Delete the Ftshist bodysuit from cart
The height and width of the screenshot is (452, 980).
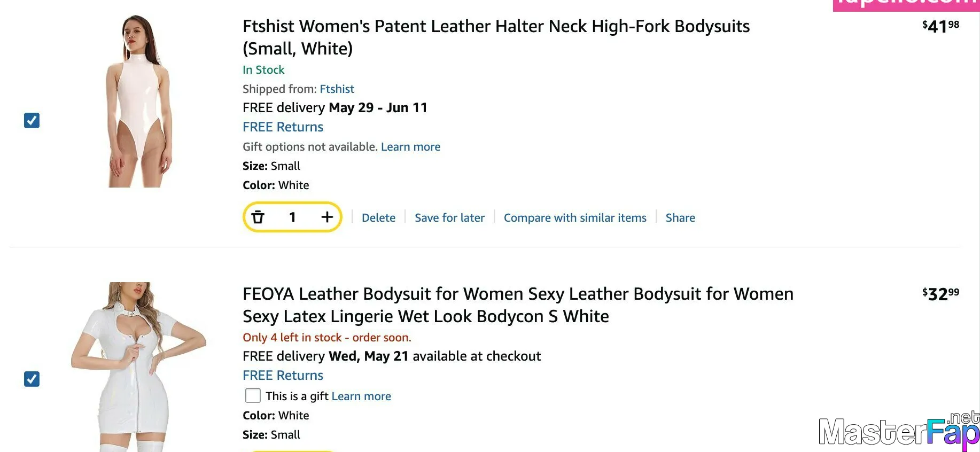(378, 217)
